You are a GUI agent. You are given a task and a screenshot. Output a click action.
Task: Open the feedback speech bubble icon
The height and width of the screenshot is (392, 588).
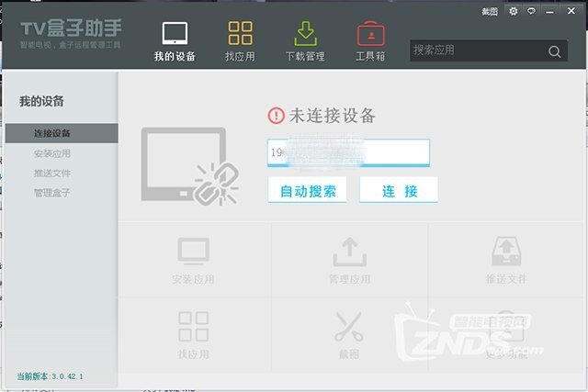531,11
